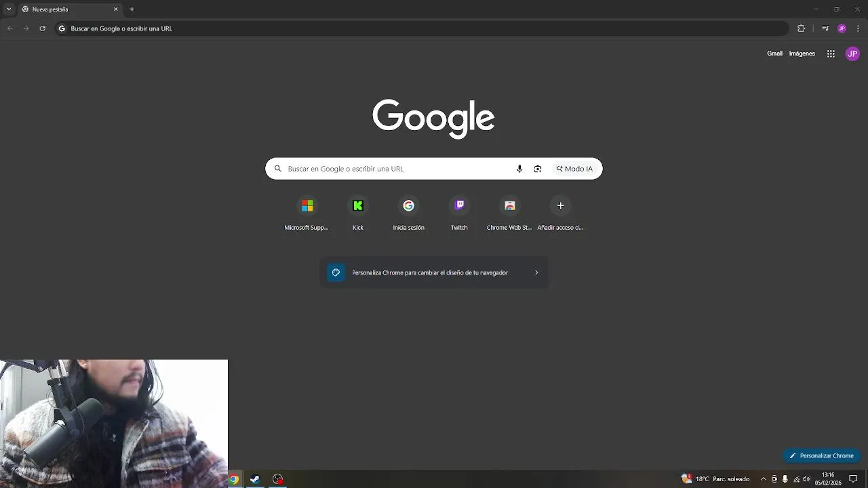Image resolution: width=868 pixels, height=488 pixels.
Task: Open the weather widget 18°C Parc. soleado
Action: tap(715, 479)
